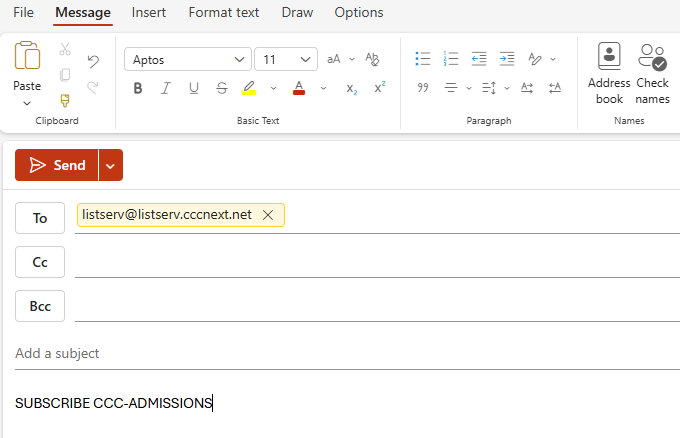Toggle subscript formatting
Image resolution: width=680 pixels, height=438 pixels.
pos(352,88)
